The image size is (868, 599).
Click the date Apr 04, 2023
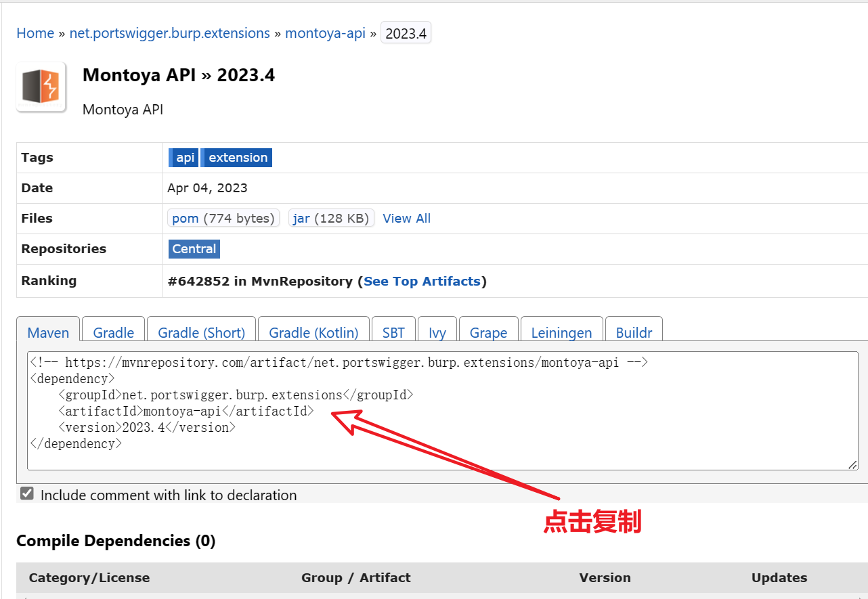(207, 188)
